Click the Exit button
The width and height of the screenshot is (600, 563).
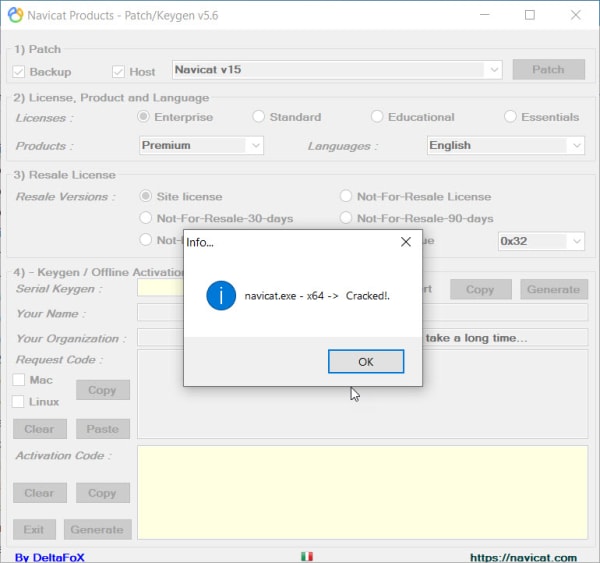click(x=34, y=529)
